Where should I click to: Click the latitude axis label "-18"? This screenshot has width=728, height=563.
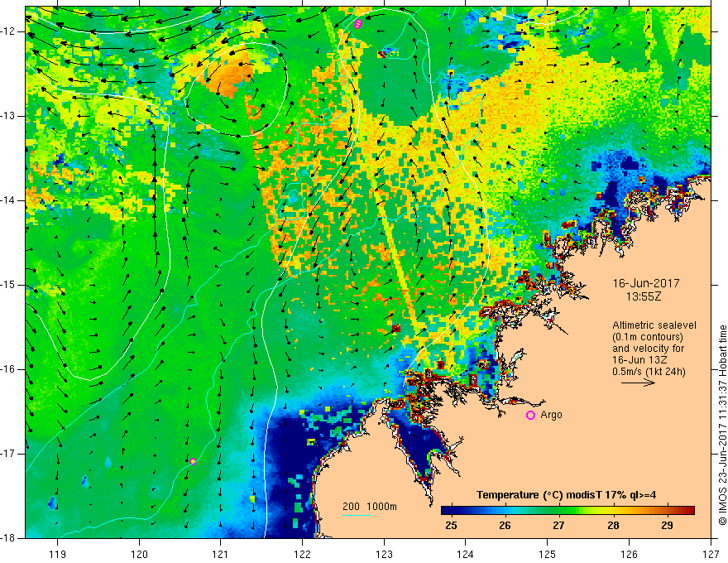9,538
